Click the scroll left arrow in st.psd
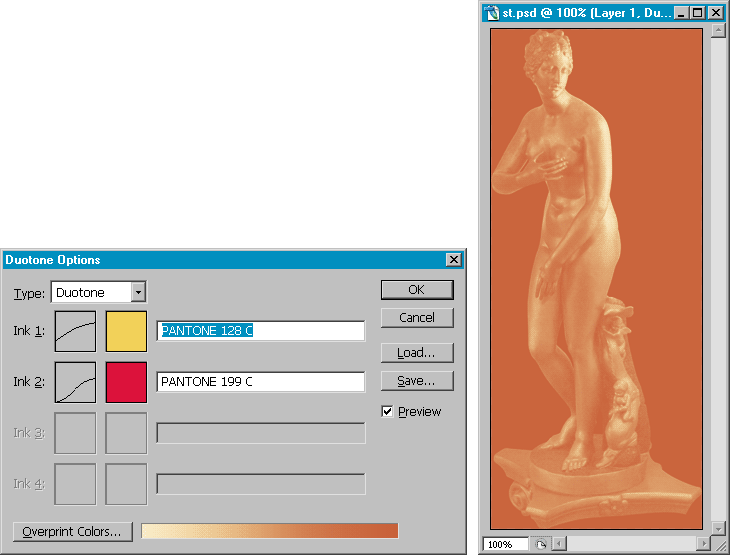The image size is (730, 555). tap(560, 543)
